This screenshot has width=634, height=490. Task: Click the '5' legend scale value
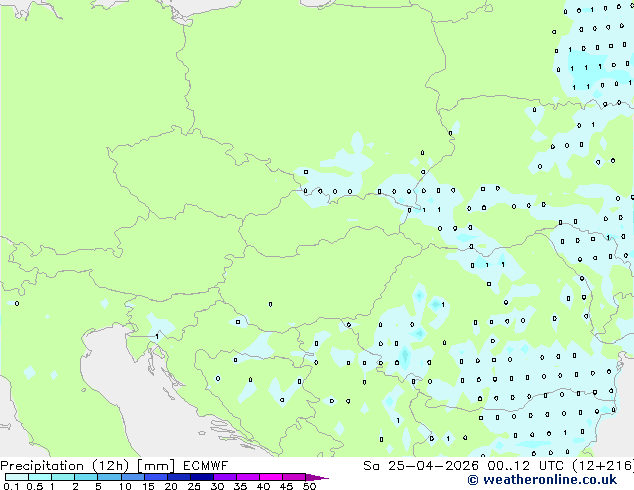(98, 486)
